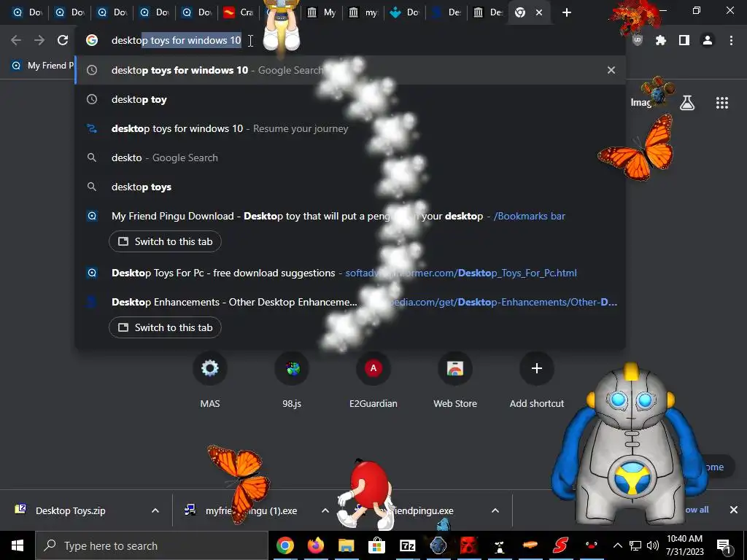
Task: Remove the first history suggestion
Action: (x=611, y=70)
